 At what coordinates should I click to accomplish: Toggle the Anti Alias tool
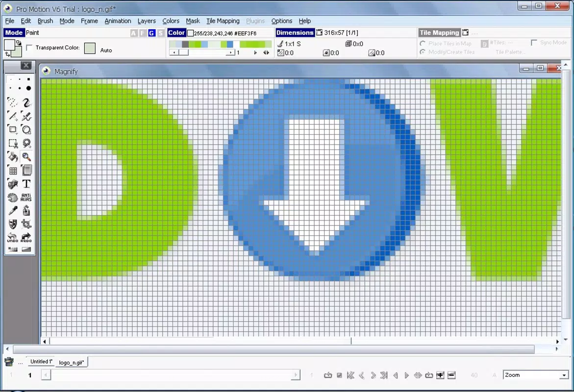point(26,197)
